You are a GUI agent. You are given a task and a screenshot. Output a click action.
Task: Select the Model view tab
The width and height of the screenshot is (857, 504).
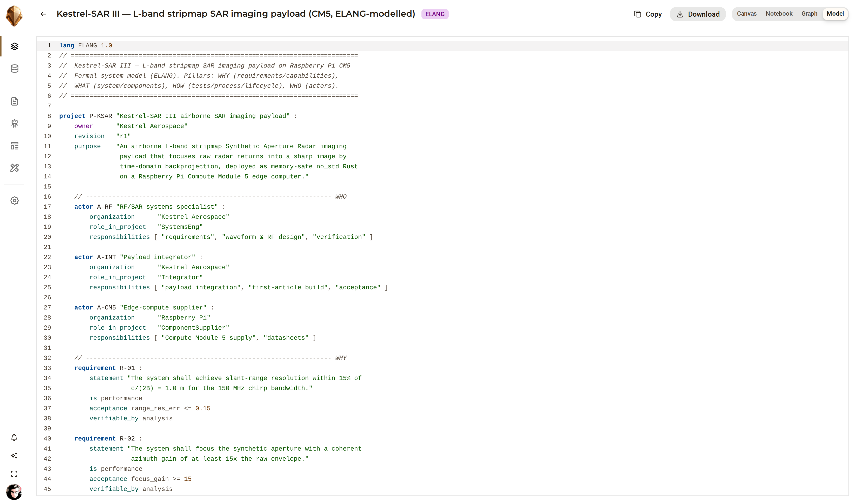835,14
